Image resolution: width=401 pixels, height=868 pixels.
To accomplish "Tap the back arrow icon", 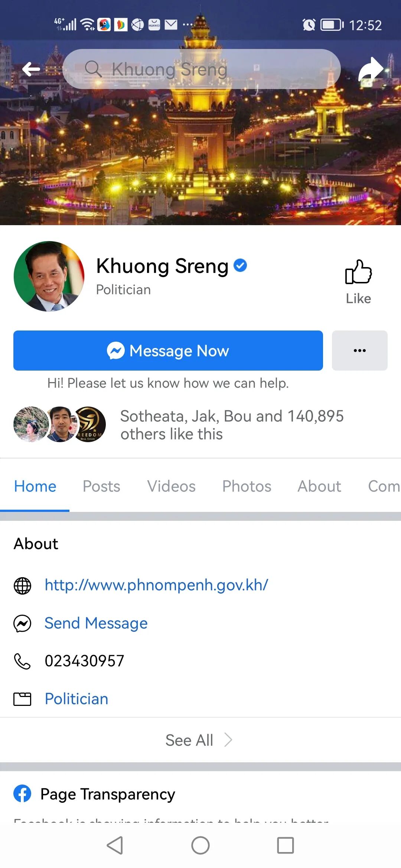I will [x=31, y=69].
